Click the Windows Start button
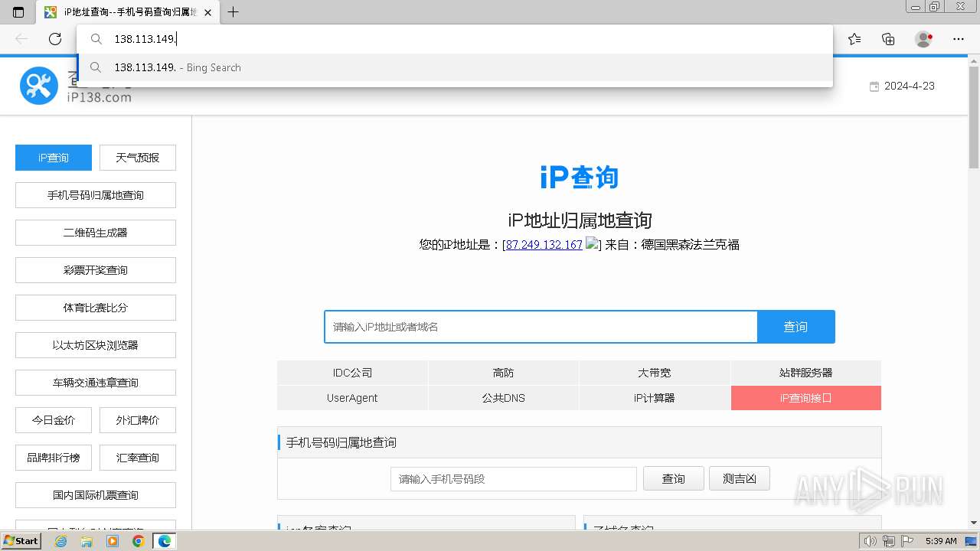 pyautogui.click(x=21, y=540)
